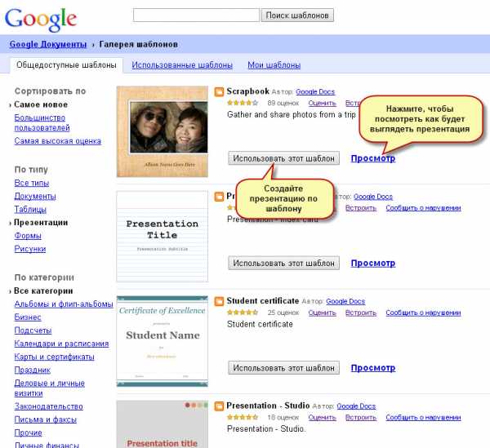The height and width of the screenshot is (448, 490).
Task: Click the Student certificate presentation icon
Action: pos(219,302)
